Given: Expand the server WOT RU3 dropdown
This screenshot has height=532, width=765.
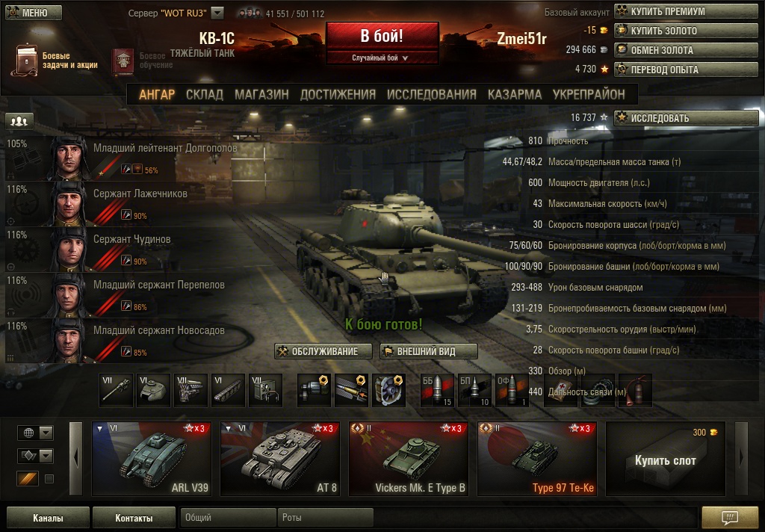Looking at the screenshot, I should coord(217,13).
